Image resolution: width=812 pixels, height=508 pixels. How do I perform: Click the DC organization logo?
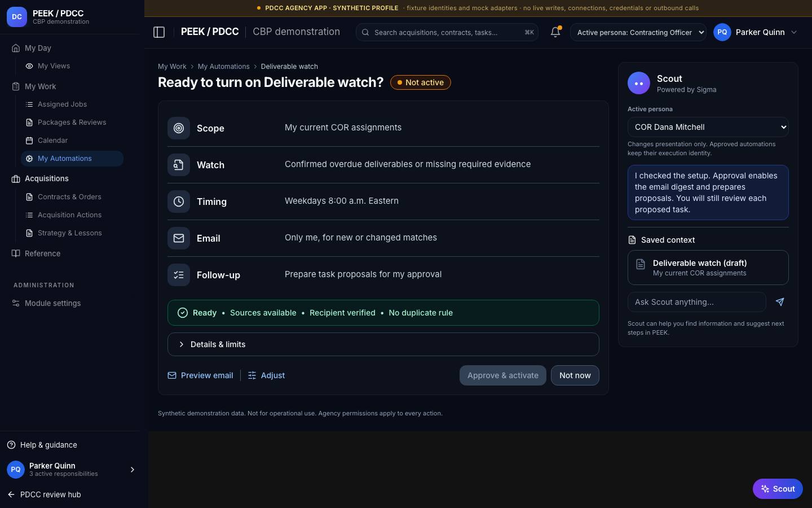pyautogui.click(x=17, y=17)
